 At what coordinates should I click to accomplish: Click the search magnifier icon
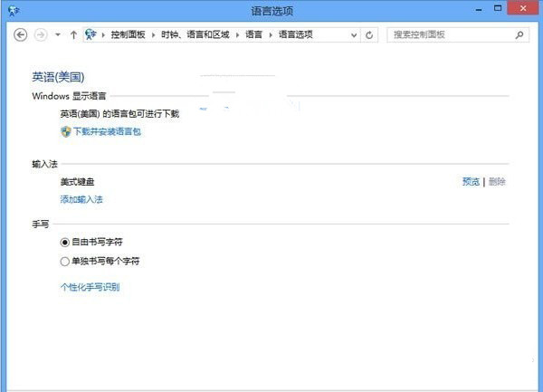coord(519,34)
